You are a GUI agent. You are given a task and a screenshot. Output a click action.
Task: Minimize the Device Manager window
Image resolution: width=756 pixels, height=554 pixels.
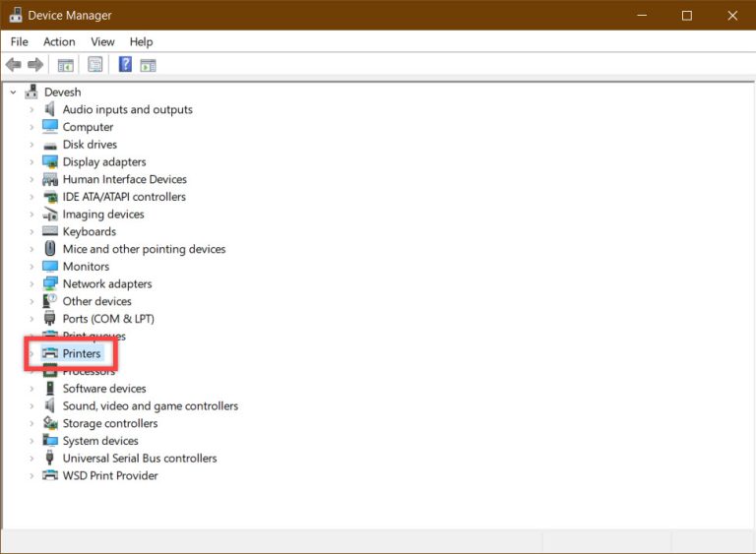642,15
